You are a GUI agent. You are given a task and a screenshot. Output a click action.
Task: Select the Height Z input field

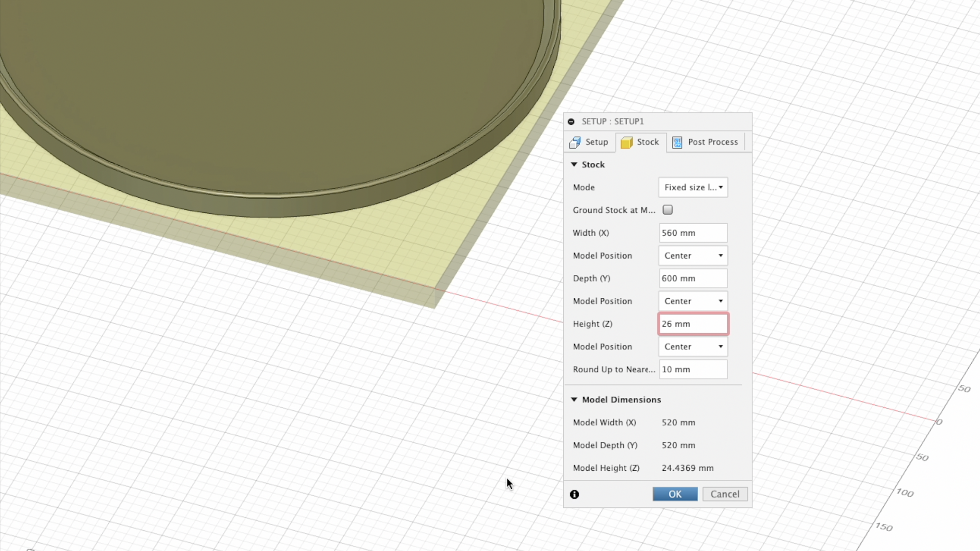pos(692,323)
